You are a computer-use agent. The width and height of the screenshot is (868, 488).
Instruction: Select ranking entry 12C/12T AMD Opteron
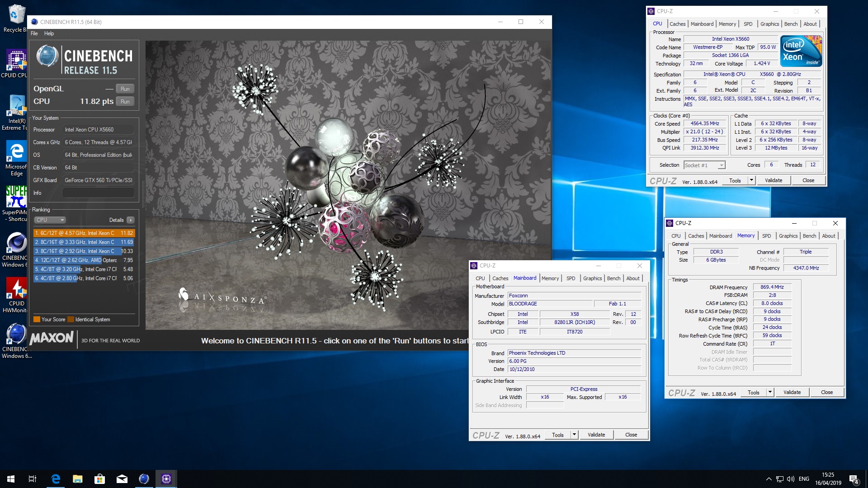point(84,260)
